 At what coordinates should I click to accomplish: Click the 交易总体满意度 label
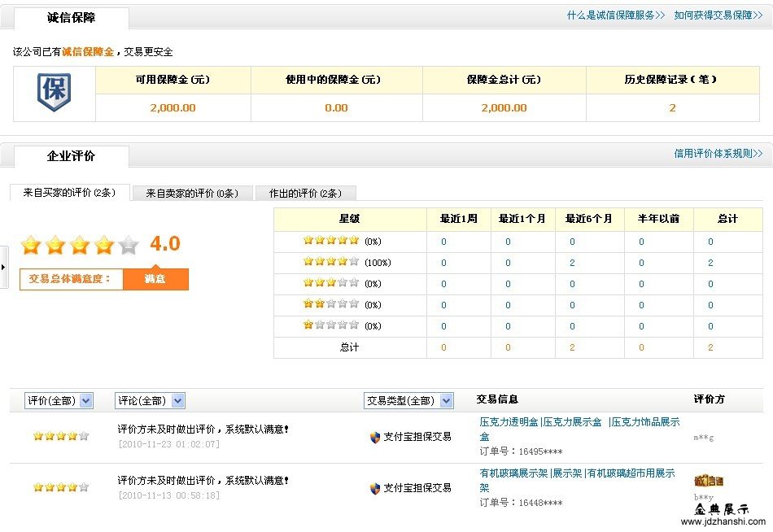click(x=69, y=279)
